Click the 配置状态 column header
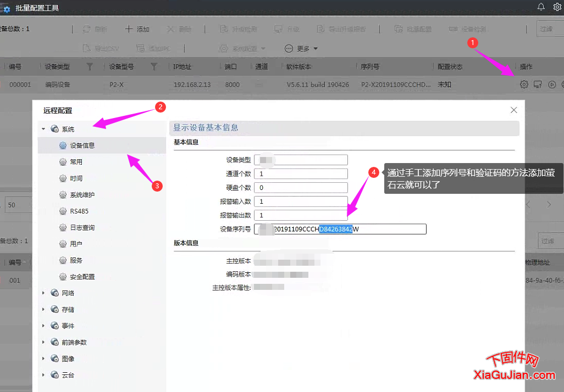 [450, 67]
